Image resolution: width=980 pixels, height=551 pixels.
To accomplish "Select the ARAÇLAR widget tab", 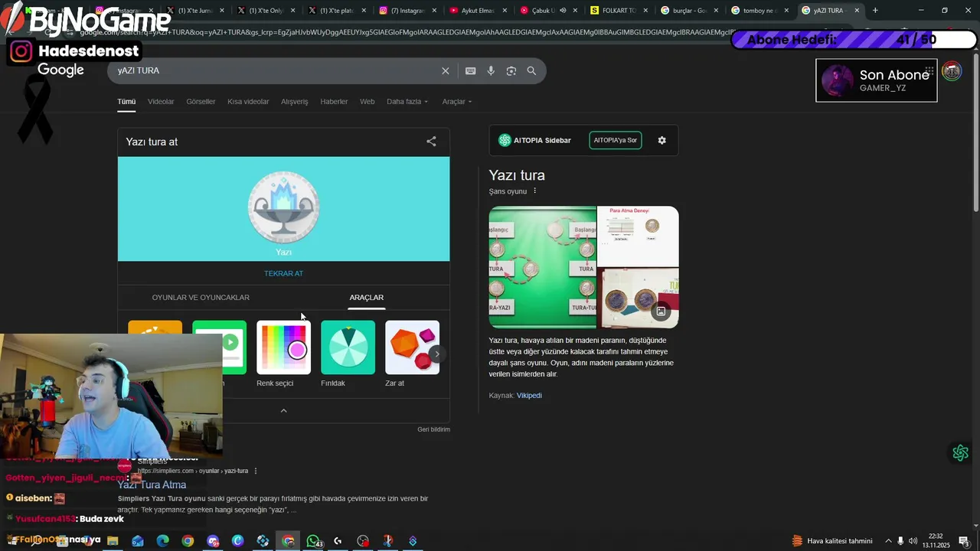I will pos(367,298).
